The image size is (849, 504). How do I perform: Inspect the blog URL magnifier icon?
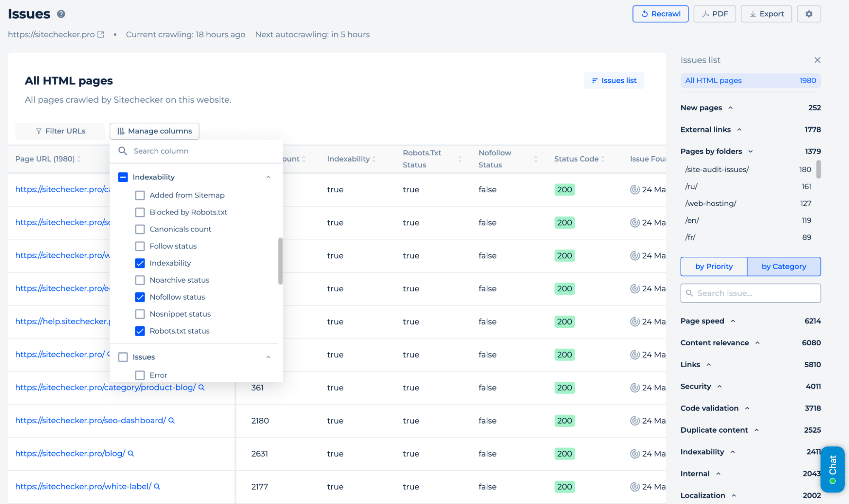tap(131, 453)
